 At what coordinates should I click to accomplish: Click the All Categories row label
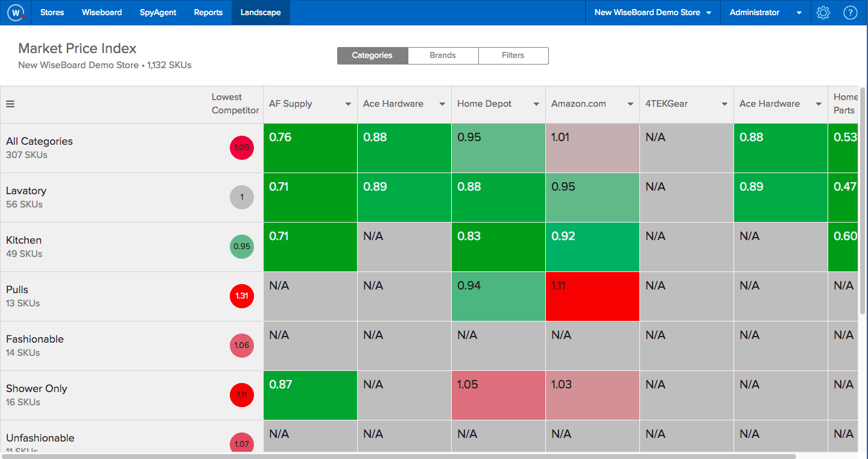[x=39, y=141]
